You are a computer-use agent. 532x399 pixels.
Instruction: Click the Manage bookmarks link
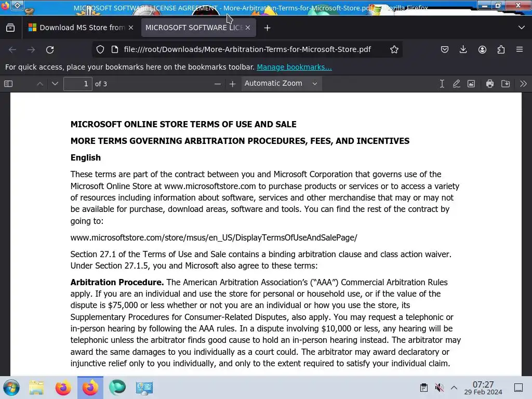tap(294, 67)
